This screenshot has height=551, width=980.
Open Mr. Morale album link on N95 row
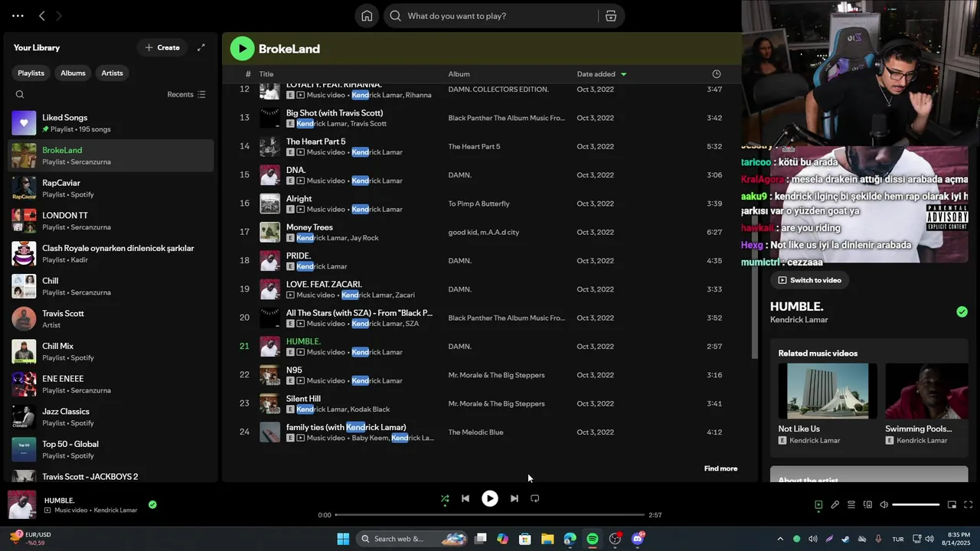(496, 375)
